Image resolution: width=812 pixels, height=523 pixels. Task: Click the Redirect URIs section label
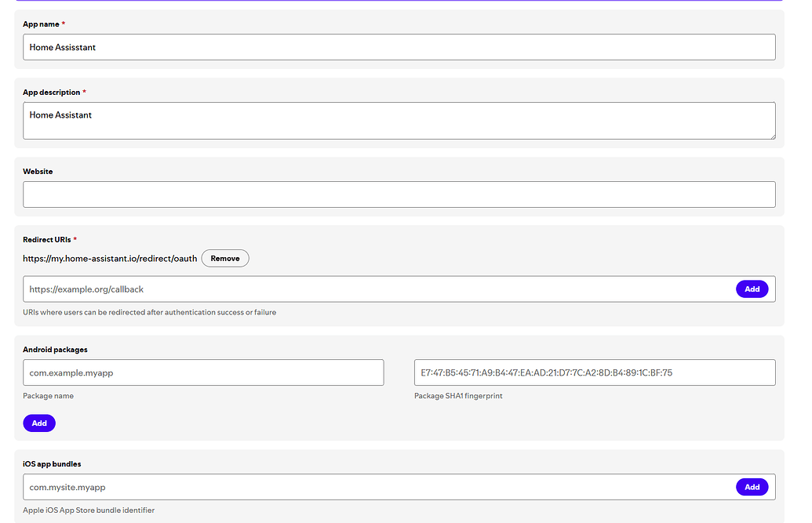click(46, 240)
